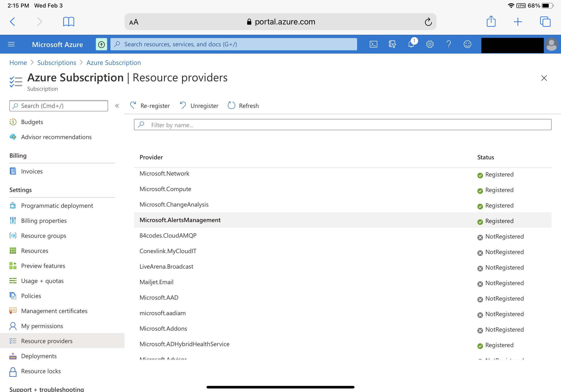Click the Re-register button
Screen dimensions: 561x392
150,106
